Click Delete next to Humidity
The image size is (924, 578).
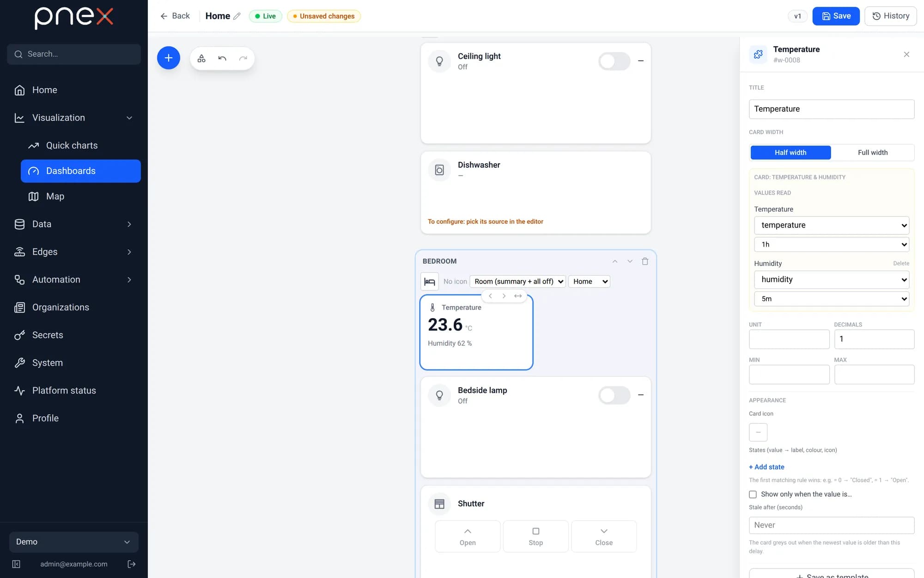[x=901, y=264]
